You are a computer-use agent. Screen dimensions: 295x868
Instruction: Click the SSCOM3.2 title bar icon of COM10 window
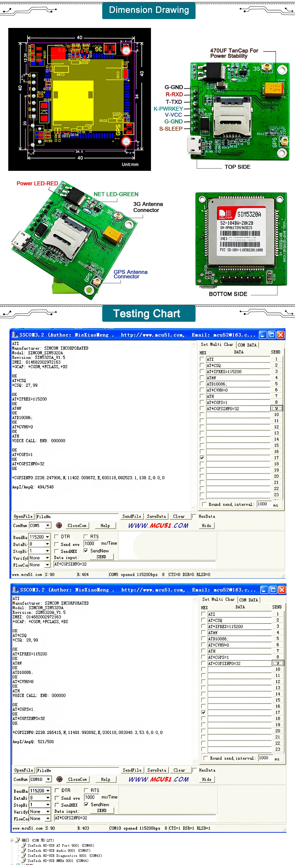16,589
